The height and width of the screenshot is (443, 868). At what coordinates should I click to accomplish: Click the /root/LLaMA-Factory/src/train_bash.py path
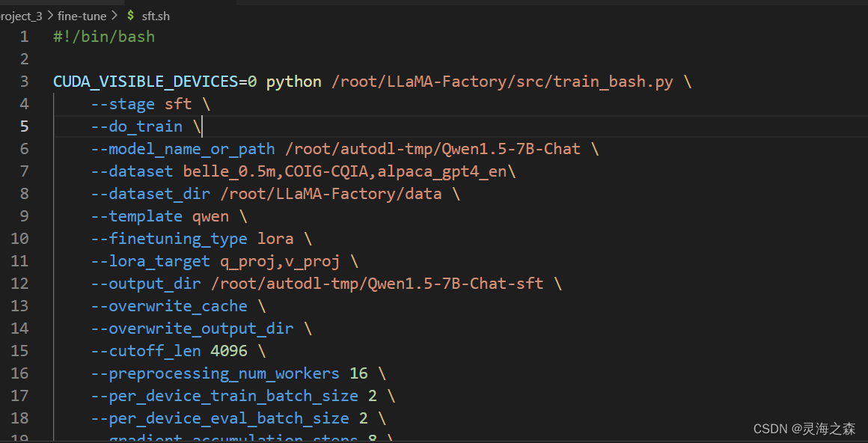click(502, 82)
